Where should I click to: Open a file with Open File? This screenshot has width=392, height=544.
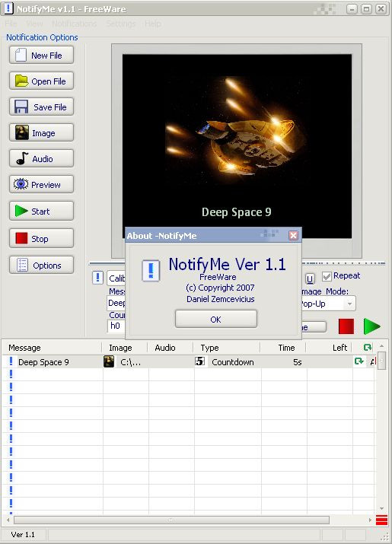(41, 81)
